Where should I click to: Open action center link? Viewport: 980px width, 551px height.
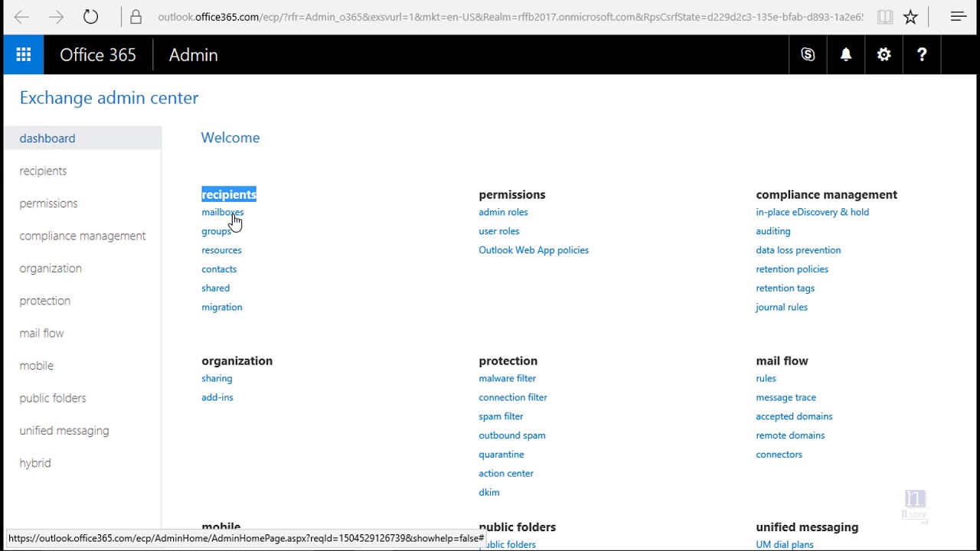coord(506,473)
